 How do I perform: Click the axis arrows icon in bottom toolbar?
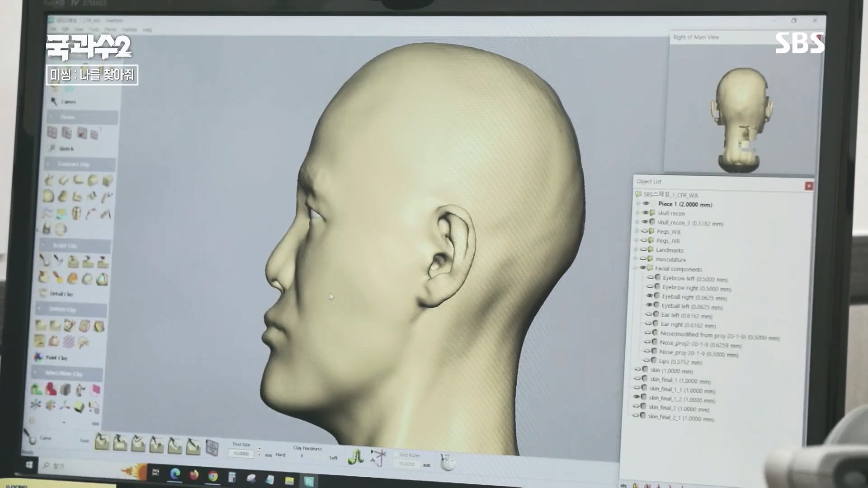(378, 457)
